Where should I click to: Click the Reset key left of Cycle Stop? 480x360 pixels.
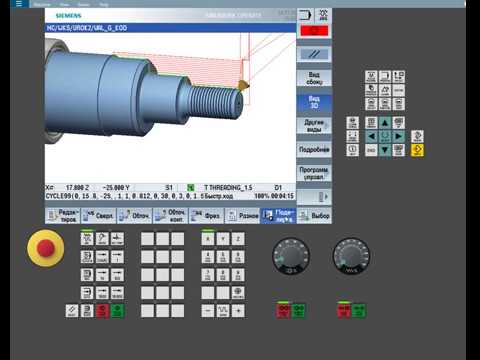[72, 311]
